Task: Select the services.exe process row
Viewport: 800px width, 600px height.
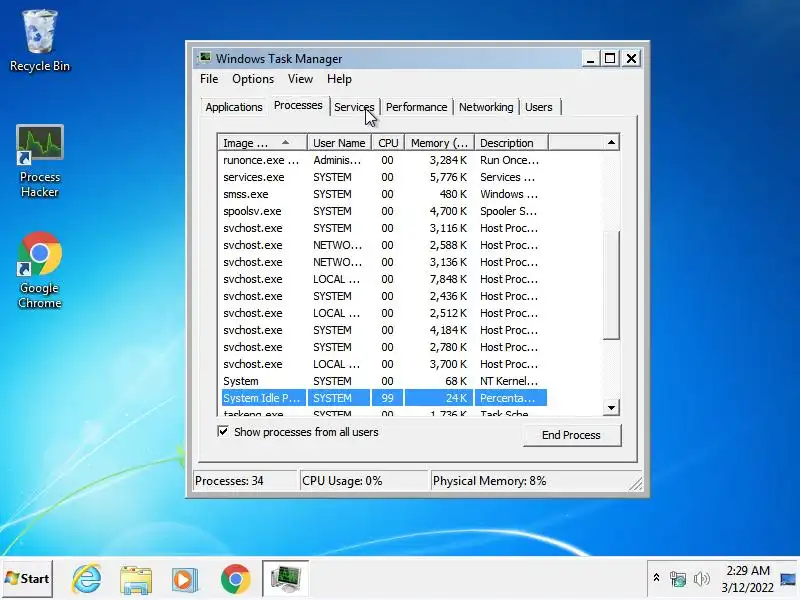Action: (x=384, y=177)
